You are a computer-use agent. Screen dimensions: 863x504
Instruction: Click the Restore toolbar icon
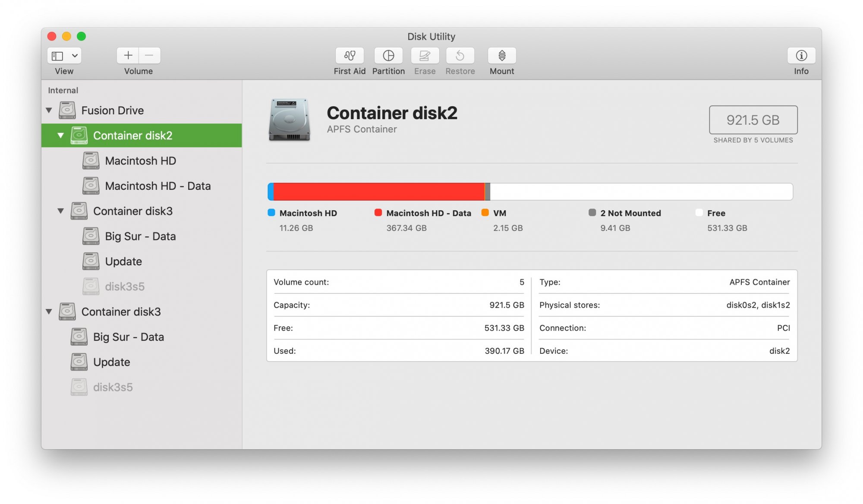[460, 56]
